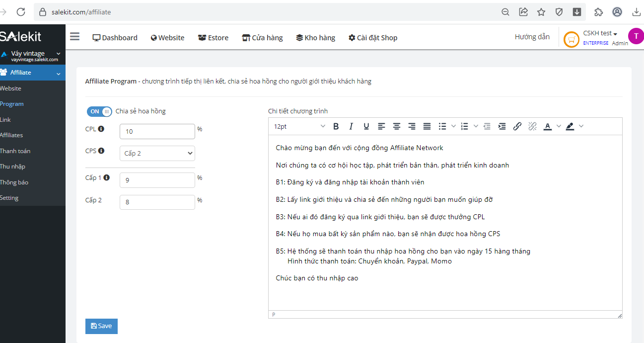Image resolution: width=644 pixels, height=343 pixels.
Task: Click the underline formatting icon
Action: point(366,126)
